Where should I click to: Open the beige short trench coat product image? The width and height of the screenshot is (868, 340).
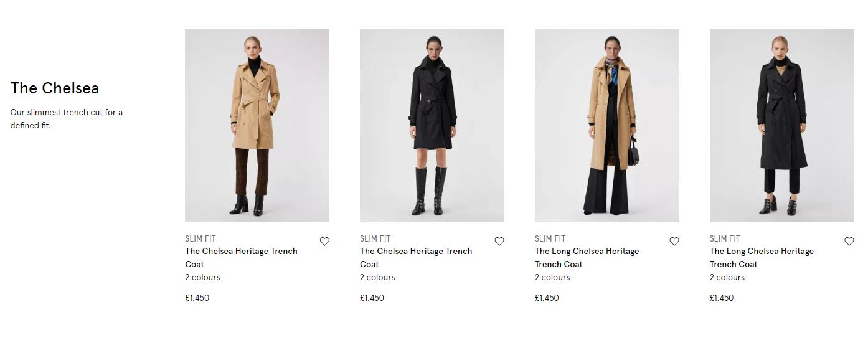(x=257, y=126)
